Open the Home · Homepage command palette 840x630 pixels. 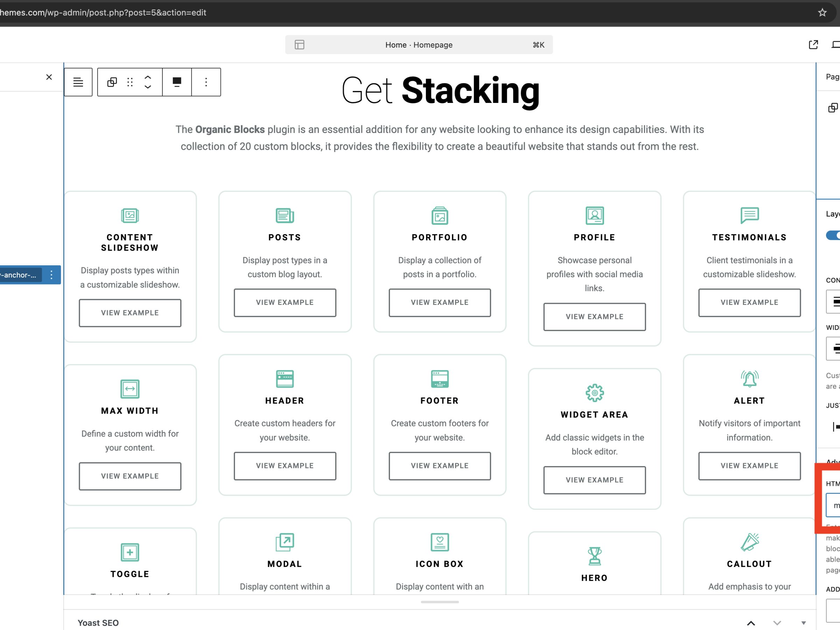pyautogui.click(x=419, y=45)
